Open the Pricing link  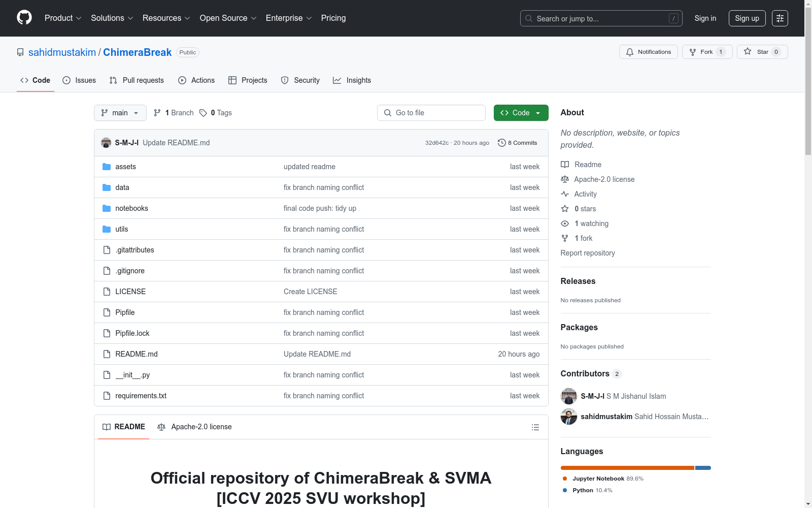pyautogui.click(x=333, y=18)
